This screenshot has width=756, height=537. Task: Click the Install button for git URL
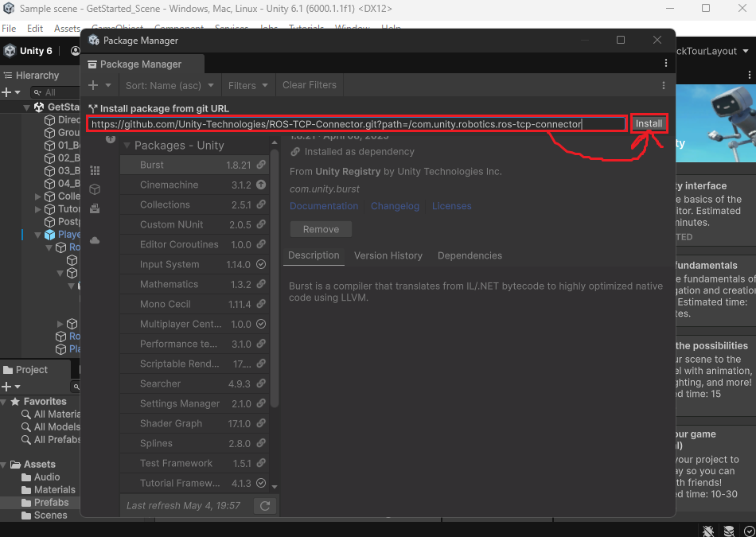(649, 124)
